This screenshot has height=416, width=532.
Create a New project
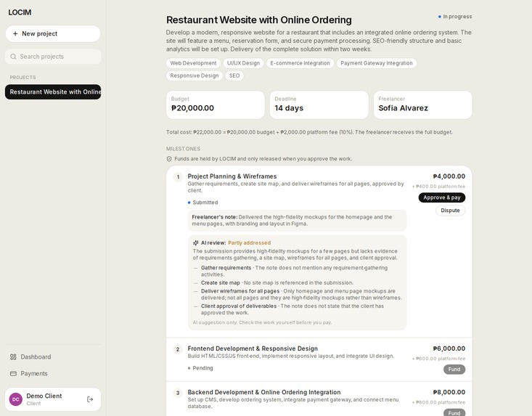(x=53, y=33)
